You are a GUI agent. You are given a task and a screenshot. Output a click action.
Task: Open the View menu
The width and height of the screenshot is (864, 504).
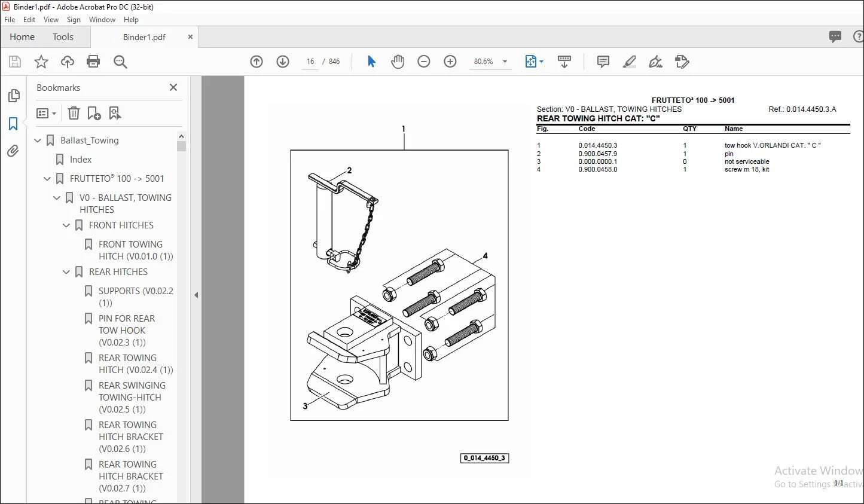coord(51,20)
